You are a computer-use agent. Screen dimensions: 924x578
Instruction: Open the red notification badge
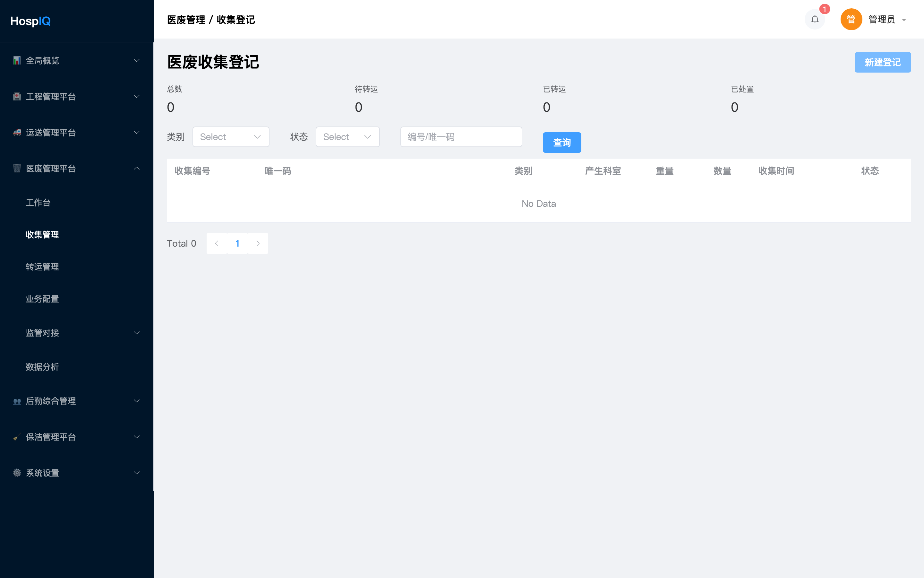pos(824,9)
